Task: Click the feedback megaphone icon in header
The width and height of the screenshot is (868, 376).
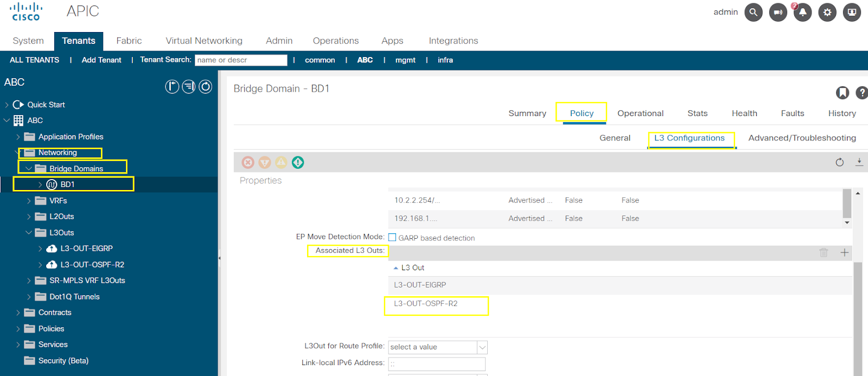Action: [778, 12]
